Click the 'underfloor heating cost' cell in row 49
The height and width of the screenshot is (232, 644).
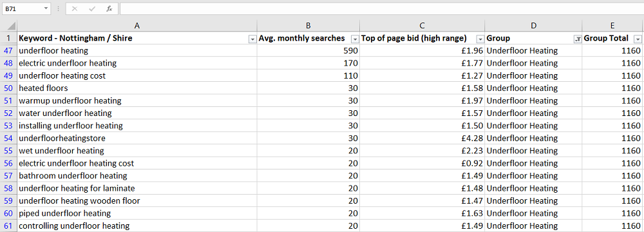point(137,75)
